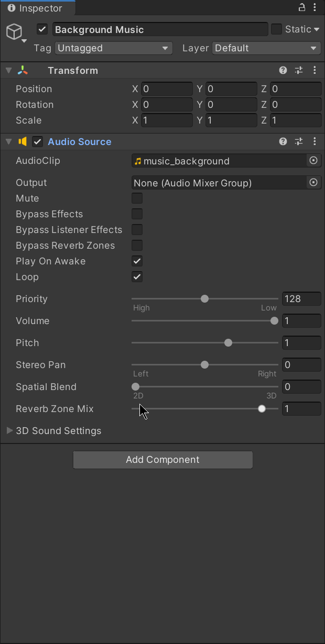
Task: Click the Output mixer group picker circle
Action: 313,183
